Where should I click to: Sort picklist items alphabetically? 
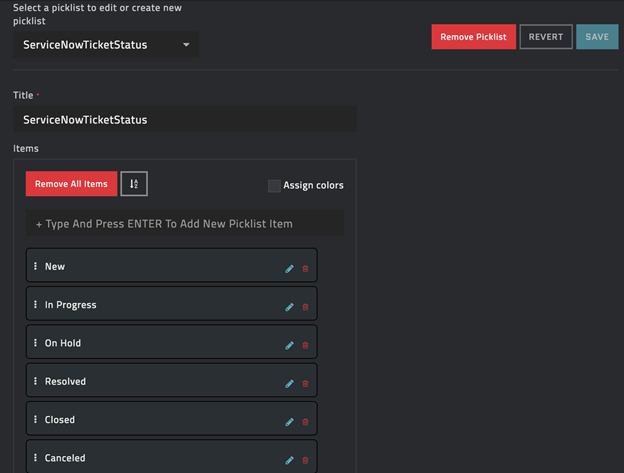[x=134, y=184]
